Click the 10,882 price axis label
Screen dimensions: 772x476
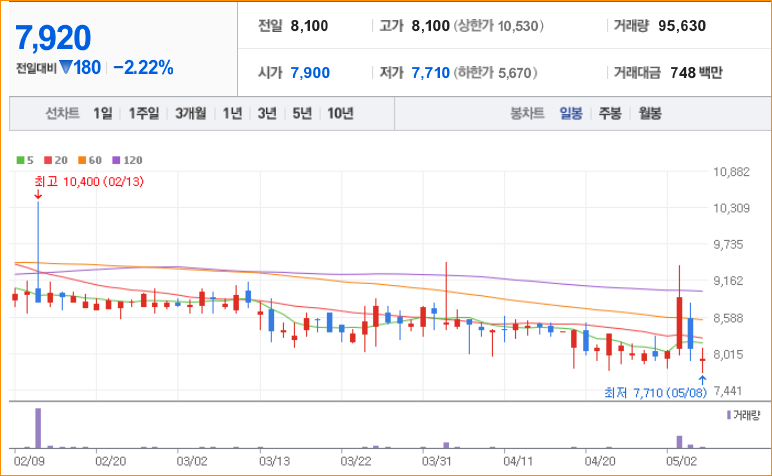coord(731,172)
